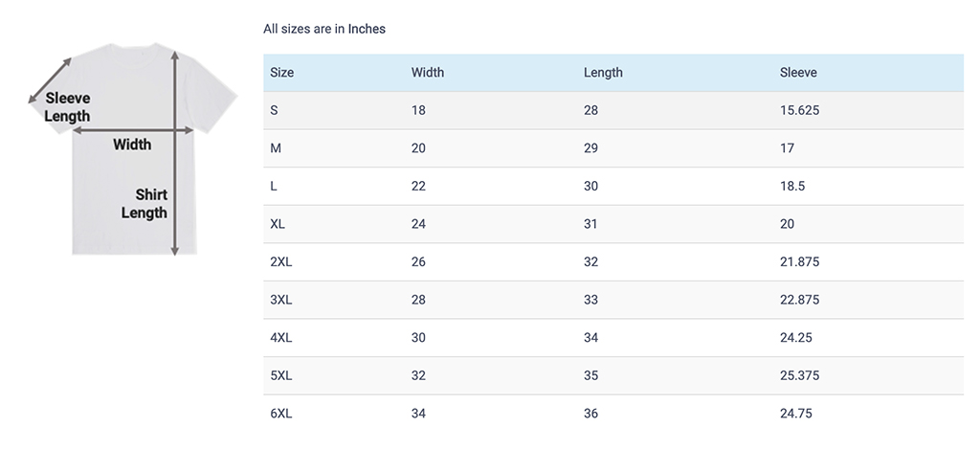
Task: Select the 4XL size row
Action: [x=281, y=337]
